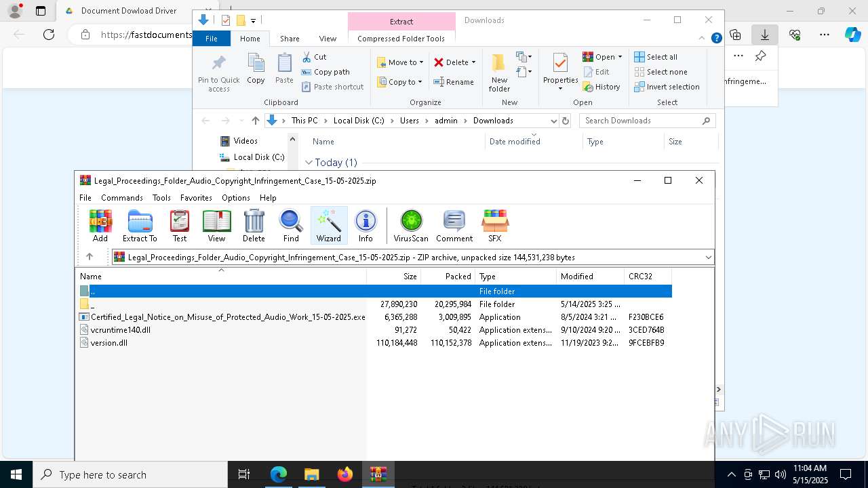Click the Search Downloads field

coord(647,121)
